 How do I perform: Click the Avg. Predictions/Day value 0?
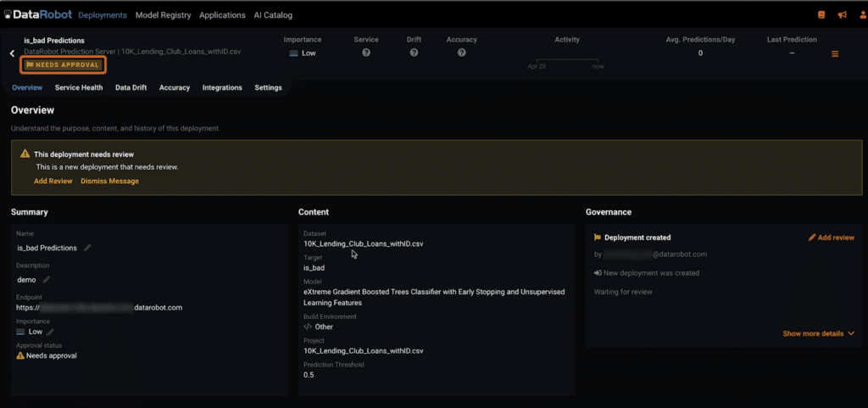coord(700,53)
